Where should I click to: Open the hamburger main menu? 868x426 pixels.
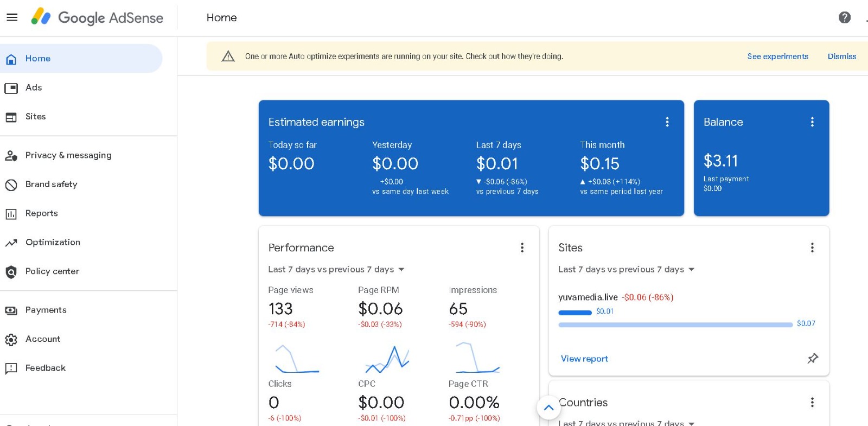coord(12,17)
